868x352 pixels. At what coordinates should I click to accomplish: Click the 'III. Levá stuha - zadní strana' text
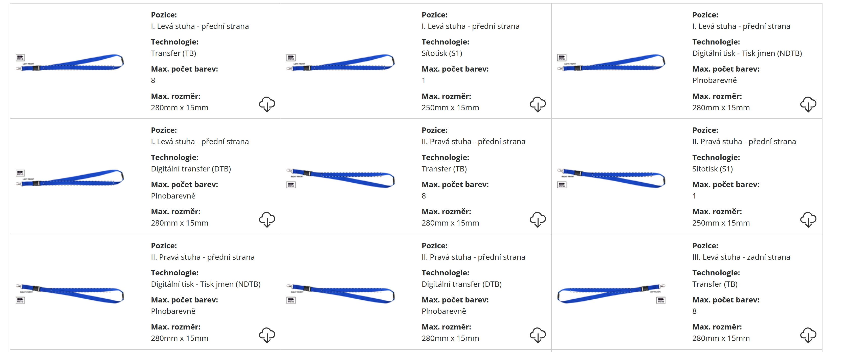point(741,257)
